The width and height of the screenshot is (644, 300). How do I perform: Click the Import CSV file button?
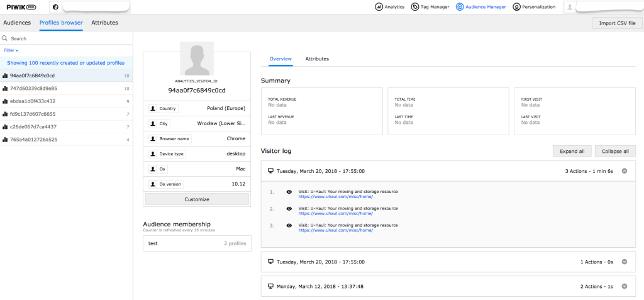click(617, 23)
